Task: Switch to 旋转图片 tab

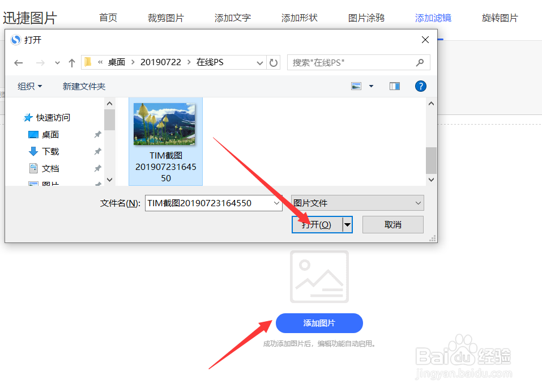Action: (x=500, y=18)
